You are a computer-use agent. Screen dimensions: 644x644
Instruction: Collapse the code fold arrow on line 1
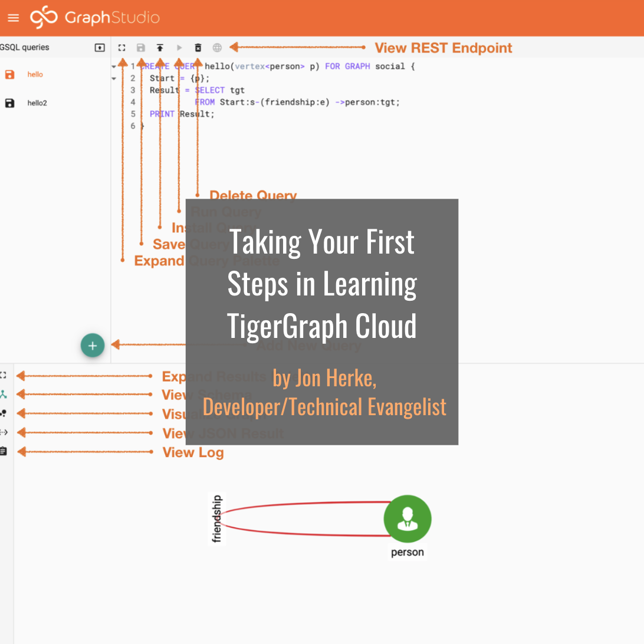pyautogui.click(x=114, y=67)
